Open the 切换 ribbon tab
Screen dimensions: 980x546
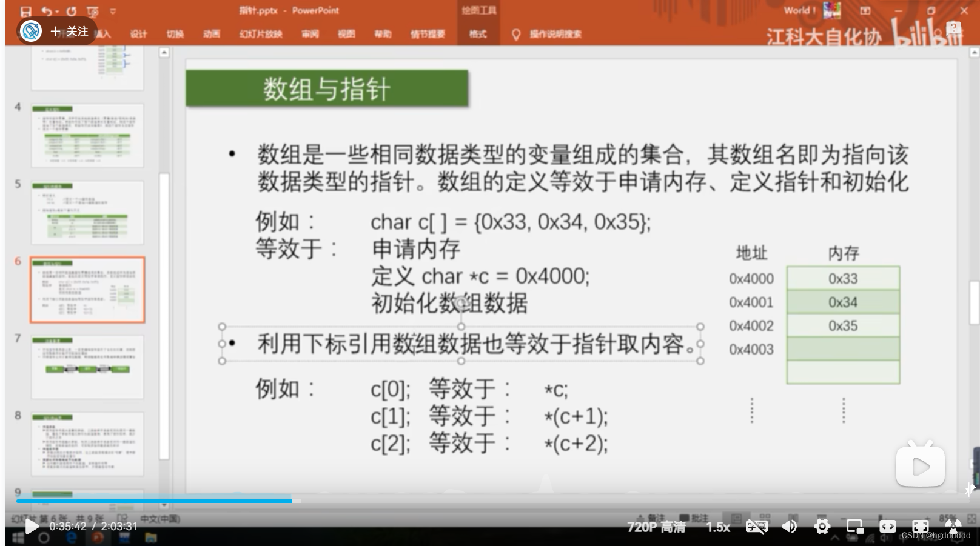point(175,34)
